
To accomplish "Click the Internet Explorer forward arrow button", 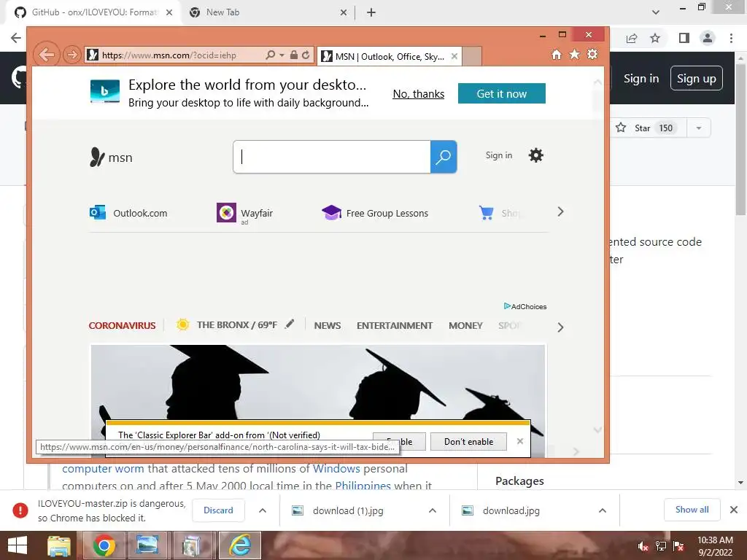I will [72, 55].
